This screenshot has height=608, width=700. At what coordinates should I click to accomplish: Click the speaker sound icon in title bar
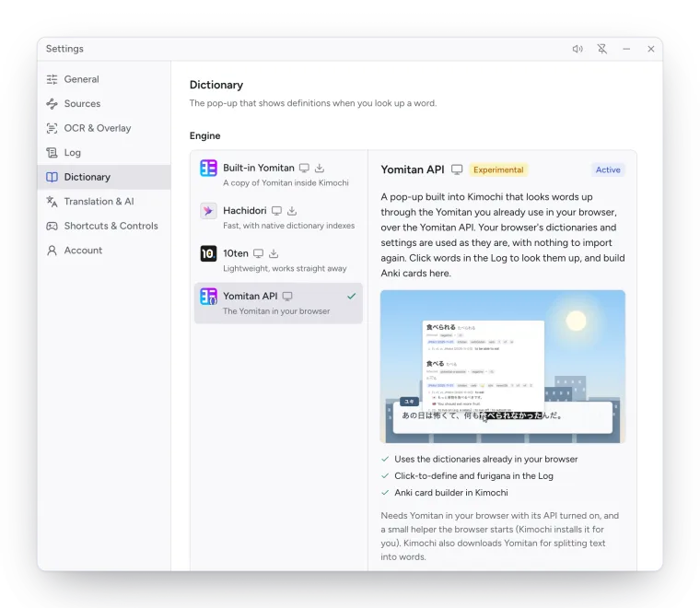click(x=577, y=49)
